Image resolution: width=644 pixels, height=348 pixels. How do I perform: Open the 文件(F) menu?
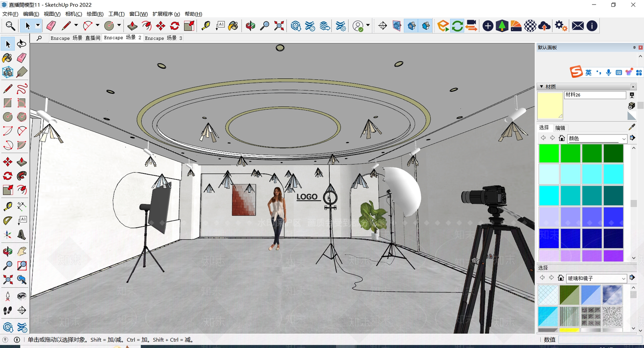tap(10, 14)
